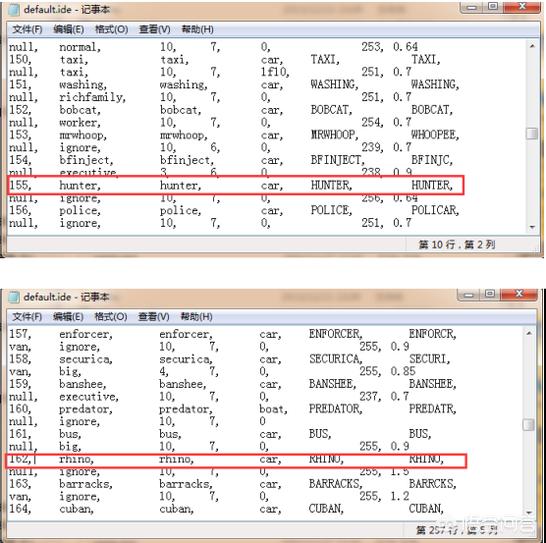Screen dimensions: 546x543
Task: Open 编辑(E) menu in bottom Notepad window
Action: pos(68,317)
